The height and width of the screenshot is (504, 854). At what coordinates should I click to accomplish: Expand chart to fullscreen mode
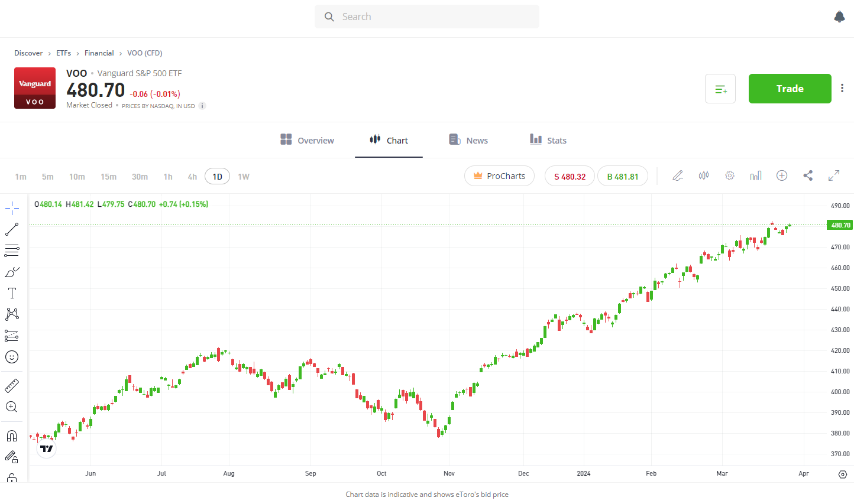(x=834, y=175)
